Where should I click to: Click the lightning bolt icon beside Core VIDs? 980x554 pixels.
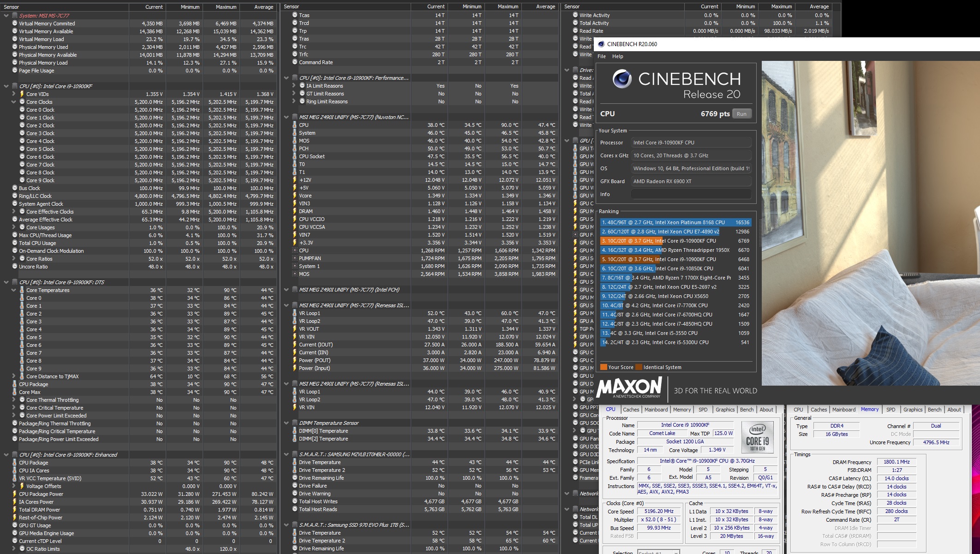[x=22, y=94]
